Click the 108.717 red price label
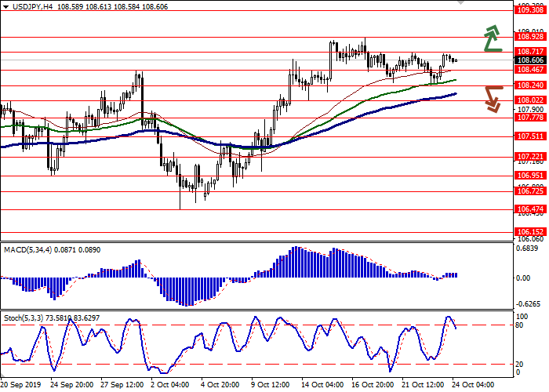Screen dimensions: 549x392 [x=529, y=51]
